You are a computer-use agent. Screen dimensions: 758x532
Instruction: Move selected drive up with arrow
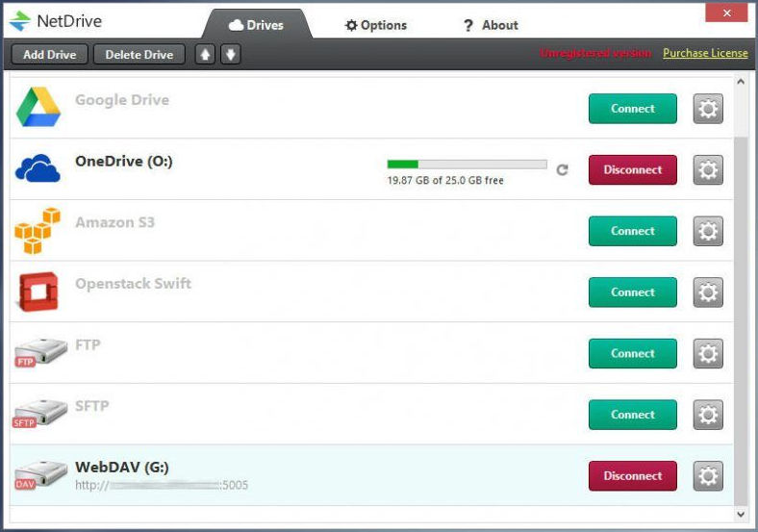tap(205, 54)
